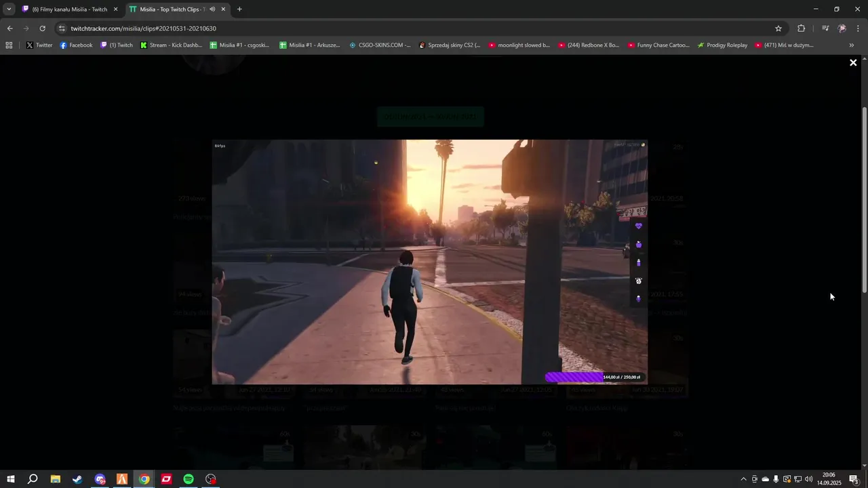
Task: Open the media playback controls
Action: 825,28
